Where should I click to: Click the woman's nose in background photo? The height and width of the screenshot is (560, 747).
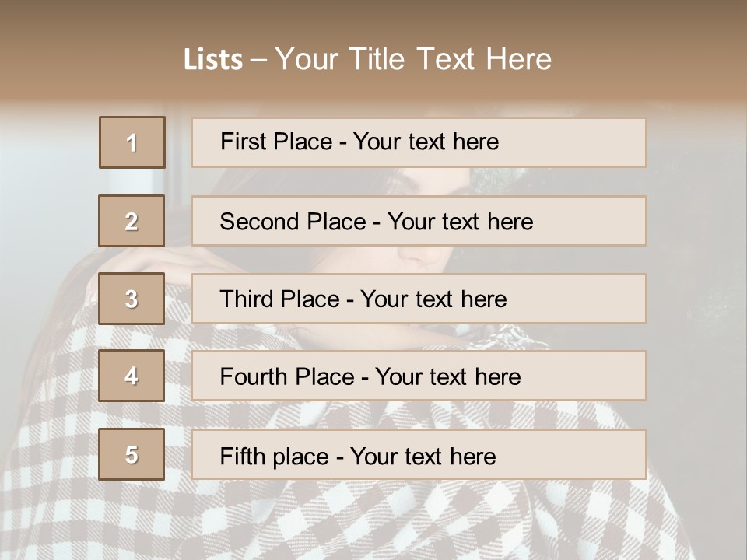pos(424,256)
